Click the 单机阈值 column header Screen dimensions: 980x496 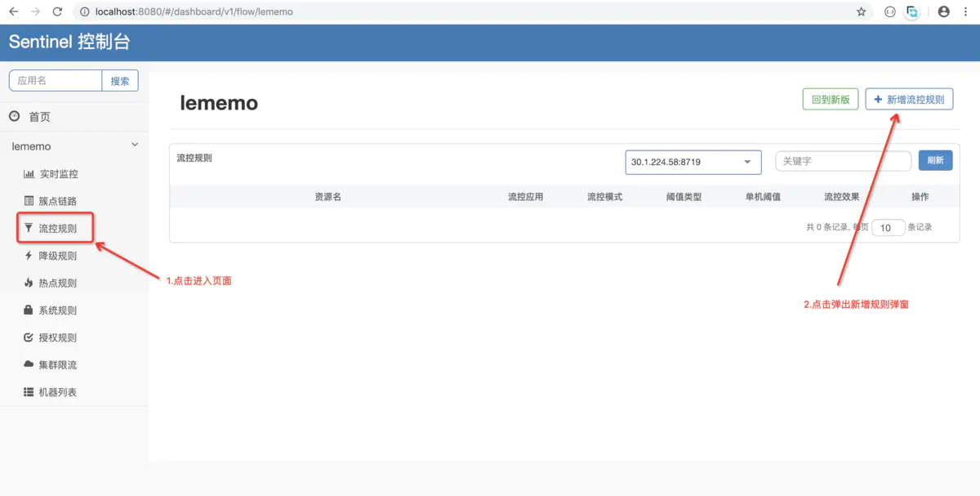click(763, 197)
